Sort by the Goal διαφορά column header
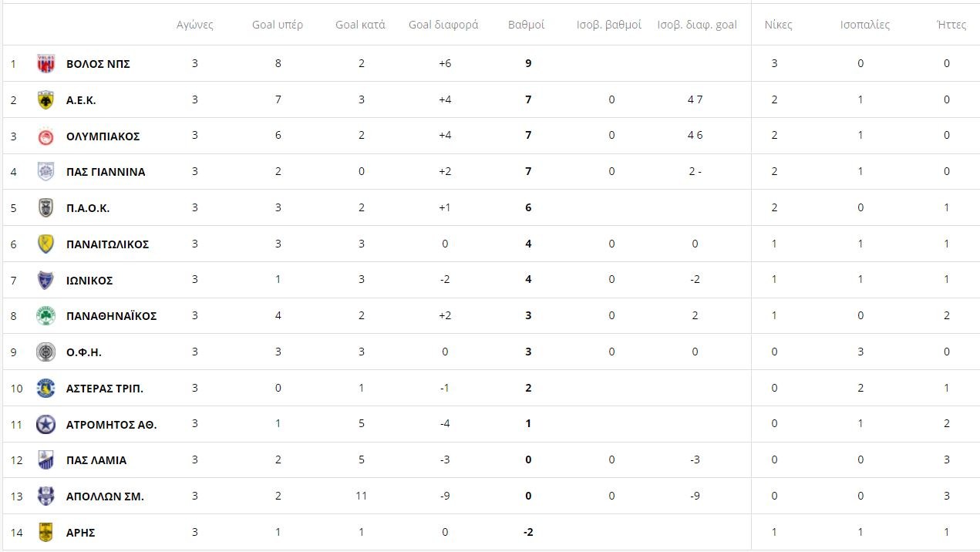The width and height of the screenshot is (980, 552). point(443,25)
